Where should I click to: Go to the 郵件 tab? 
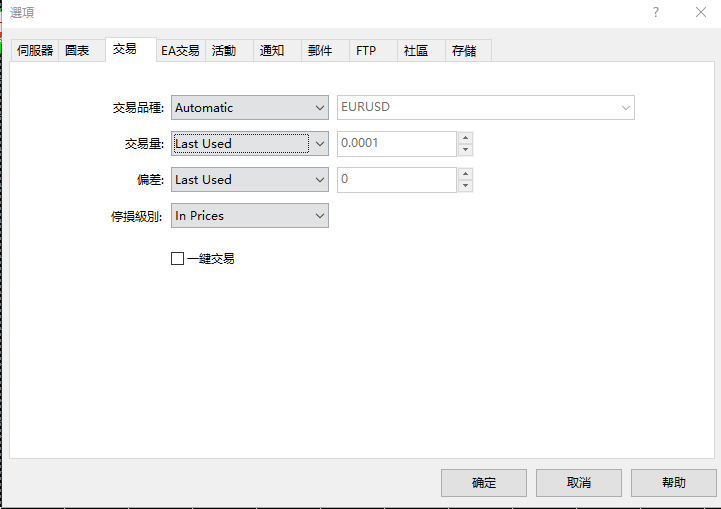(325, 51)
